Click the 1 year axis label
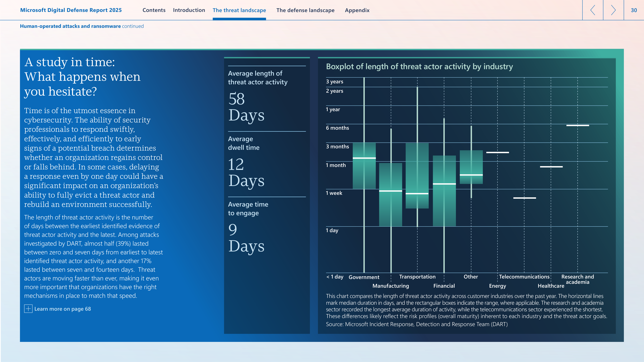Image resolution: width=644 pixels, height=362 pixels. point(333,109)
